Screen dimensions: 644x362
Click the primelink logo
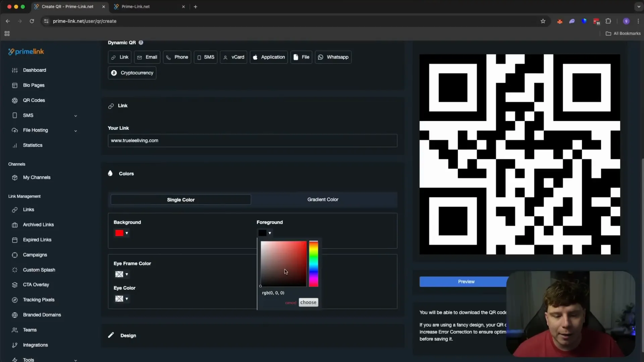point(26,52)
